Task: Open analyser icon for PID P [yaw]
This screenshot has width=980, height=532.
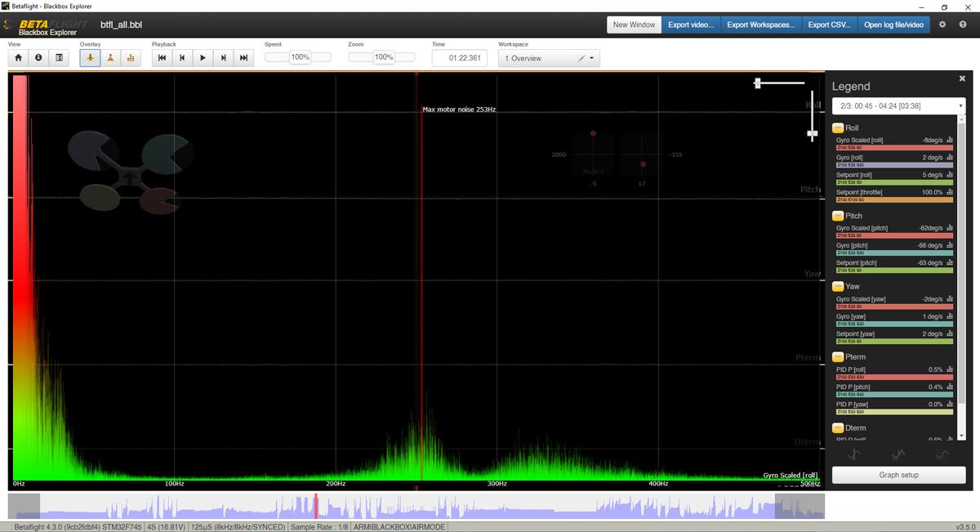Action: coord(950,405)
